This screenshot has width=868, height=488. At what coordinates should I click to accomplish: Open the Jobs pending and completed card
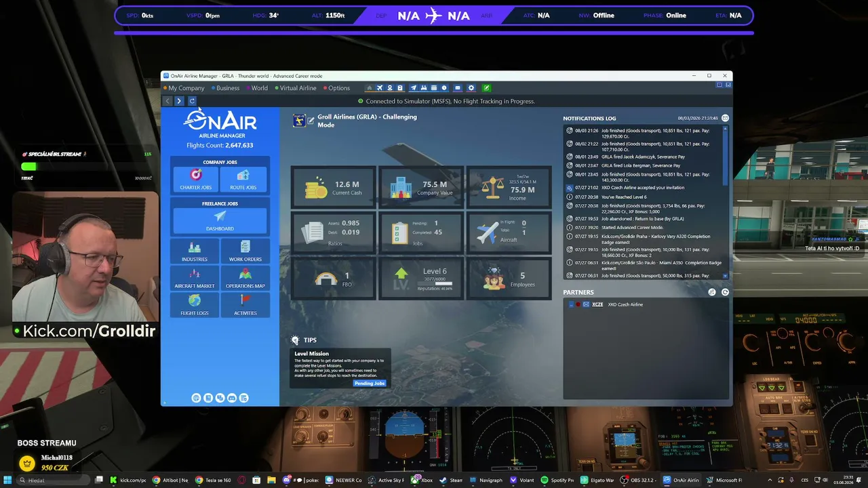pyautogui.click(x=421, y=232)
